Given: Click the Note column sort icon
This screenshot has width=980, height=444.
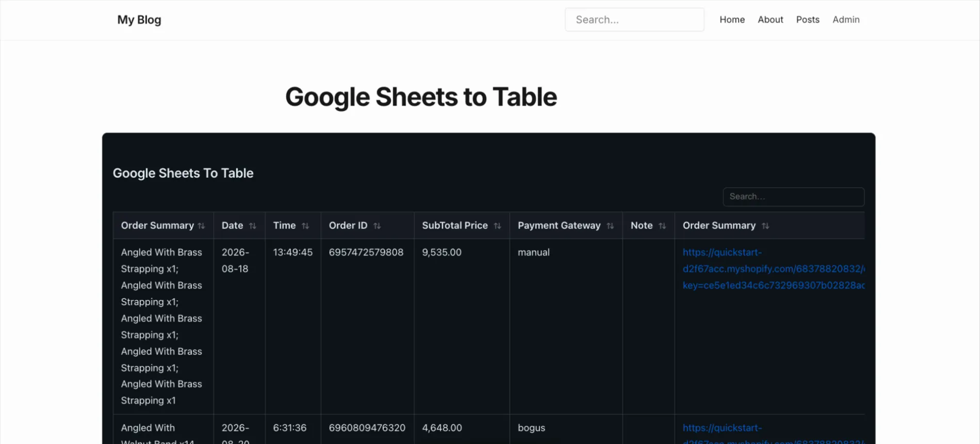Looking at the screenshot, I should coord(662,226).
